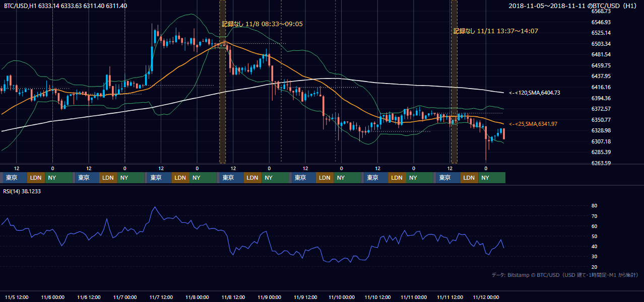Click the 11/7 12:00 time axis label
This screenshot has width=644, height=302.
pyautogui.click(x=161, y=297)
